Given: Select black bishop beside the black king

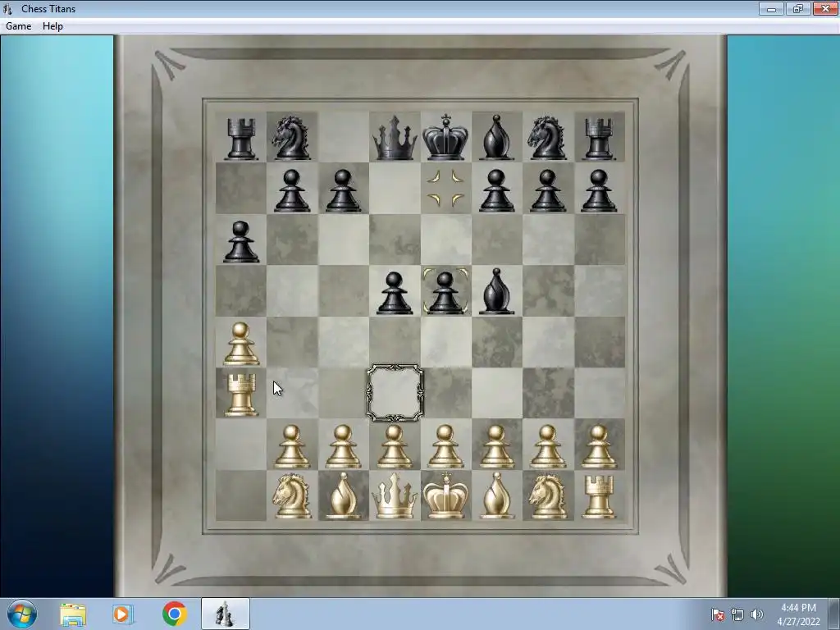Looking at the screenshot, I should (496, 138).
